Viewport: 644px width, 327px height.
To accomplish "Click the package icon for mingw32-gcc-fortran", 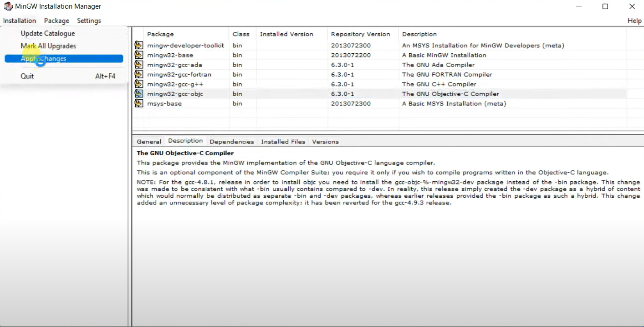I will click(138, 74).
